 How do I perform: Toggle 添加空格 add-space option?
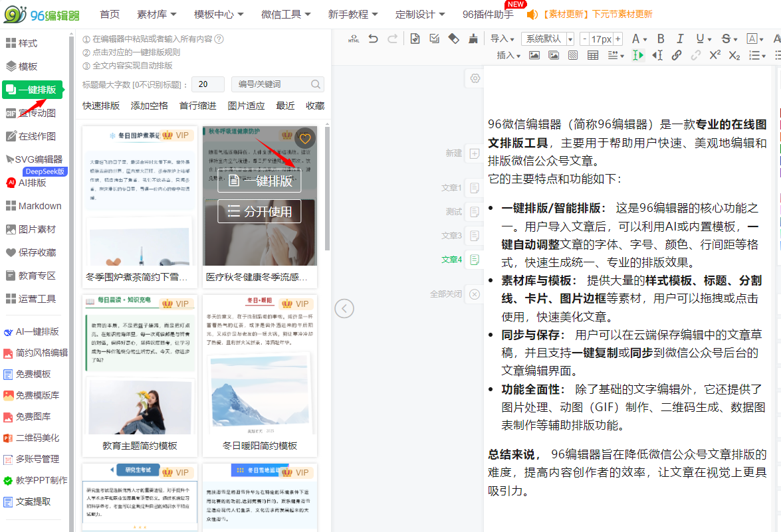150,106
